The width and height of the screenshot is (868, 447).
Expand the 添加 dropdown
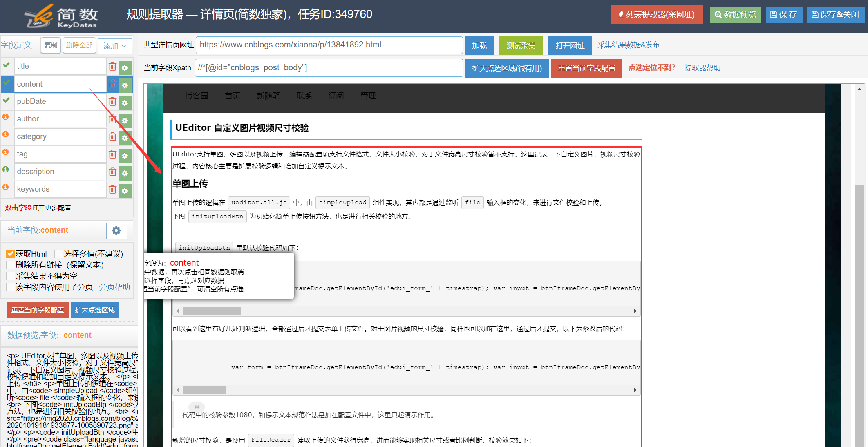tap(115, 46)
